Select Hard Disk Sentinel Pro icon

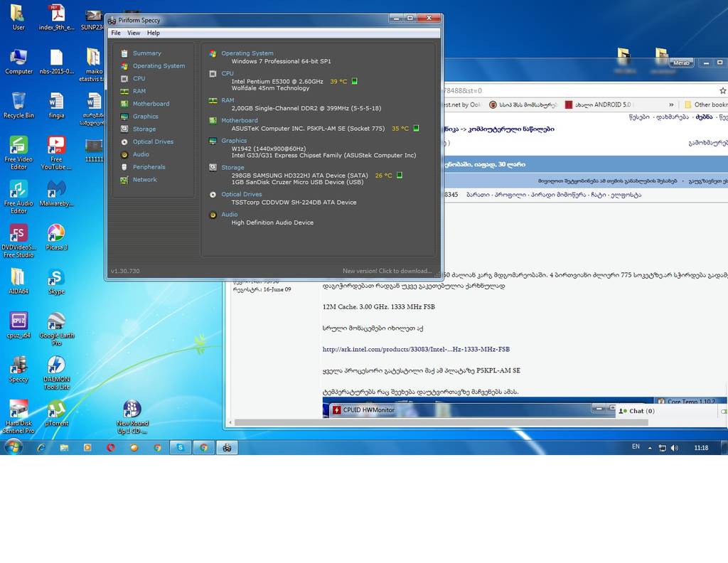tap(18, 417)
